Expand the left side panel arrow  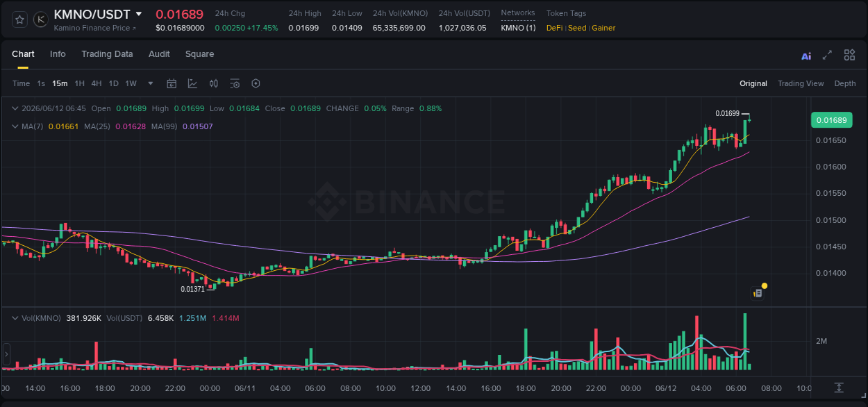[x=7, y=354]
